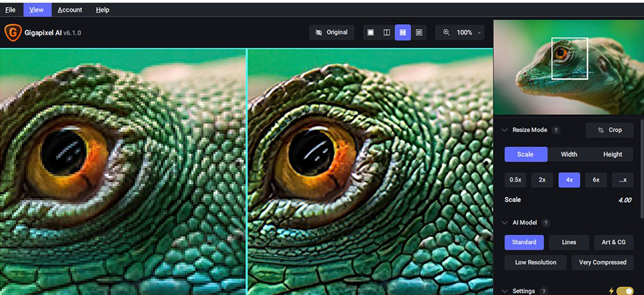The width and height of the screenshot is (644, 295).
Task: Choose the custom ...x scale option
Action: pyautogui.click(x=623, y=180)
